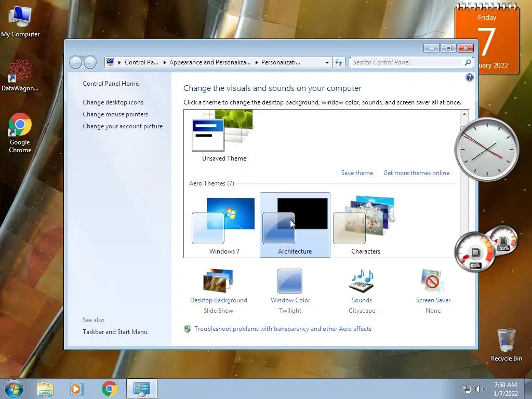Click the Screen Saver text link

[433, 300]
